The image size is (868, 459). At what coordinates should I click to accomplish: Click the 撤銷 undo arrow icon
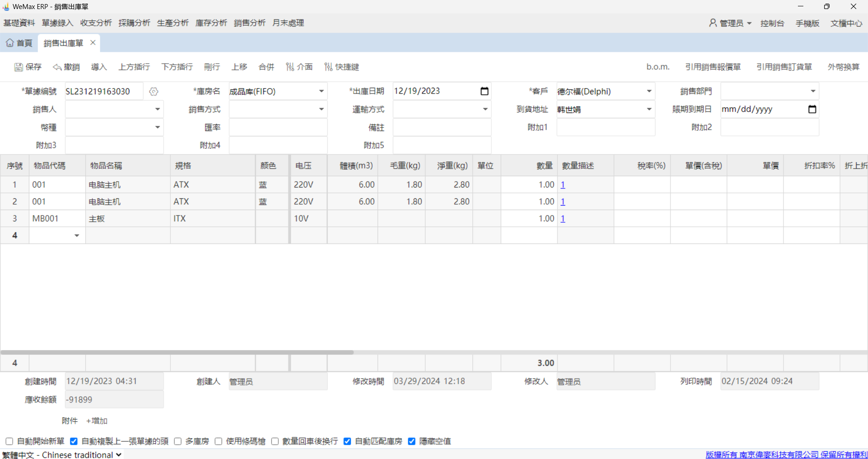[57, 67]
